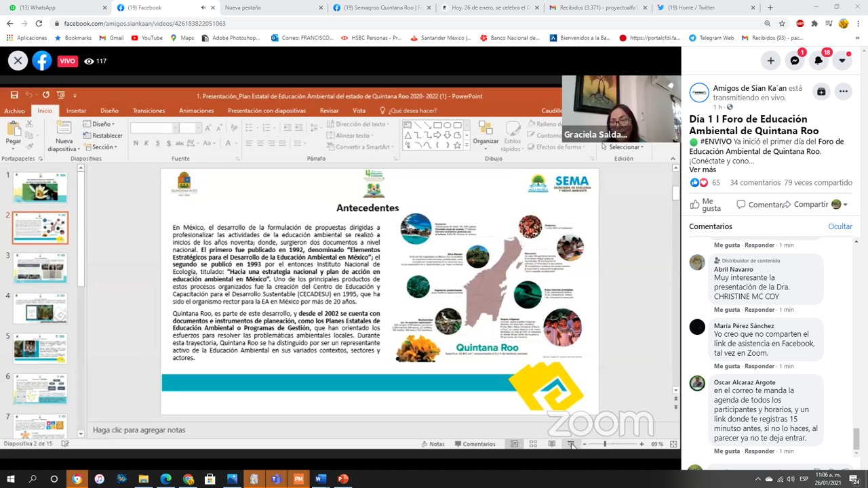868x488 pixels.
Task: Toggle Me gusta on the live video
Action: coord(705,205)
